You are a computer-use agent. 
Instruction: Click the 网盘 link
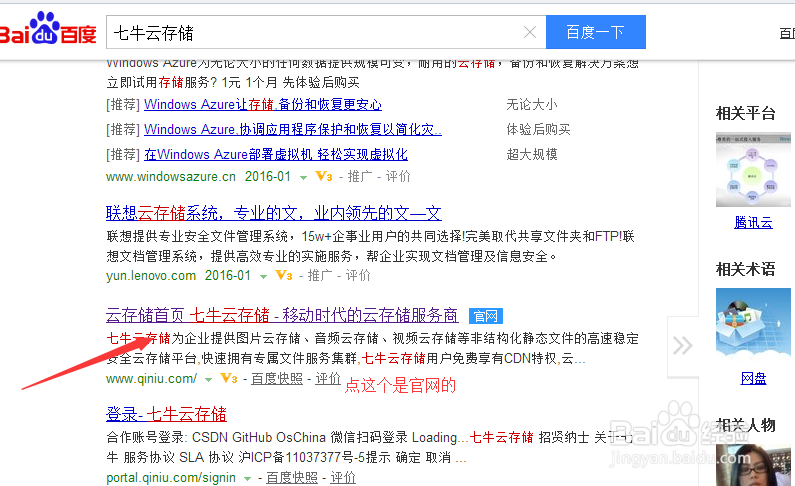(x=753, y=379)
